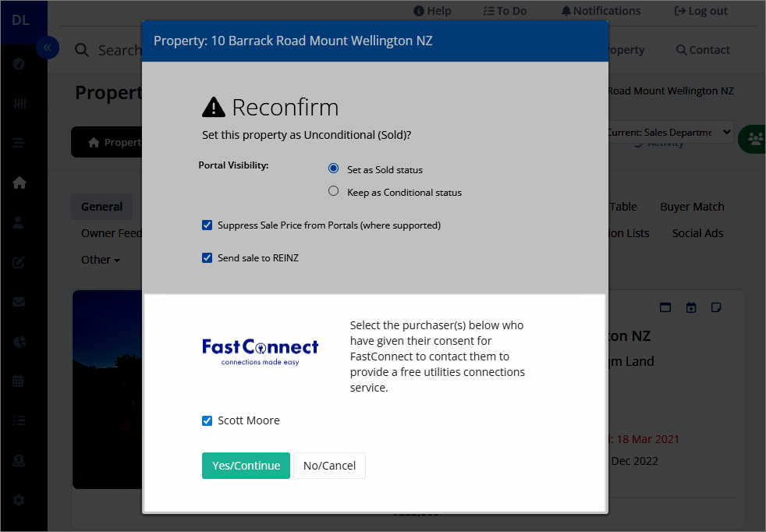Select Keep as Conditional status radio
This screenshot has width=766, height=532.
click(x=333, y=191)
